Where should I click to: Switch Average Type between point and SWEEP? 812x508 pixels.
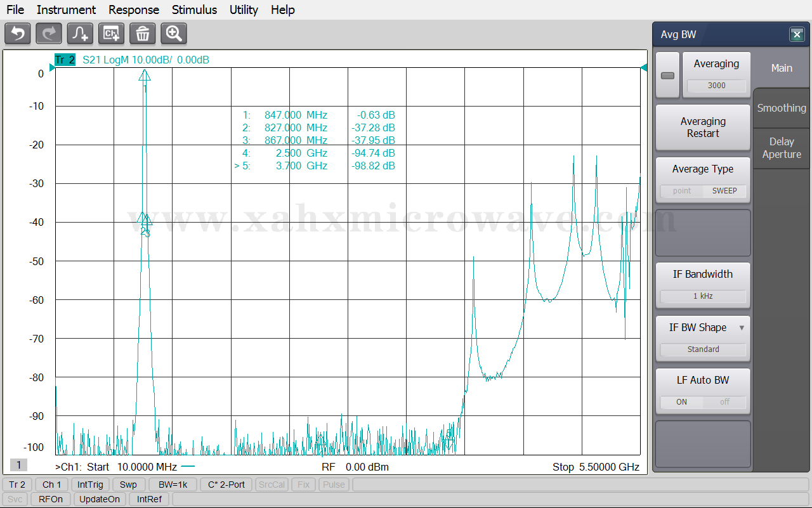click(703, 191)
